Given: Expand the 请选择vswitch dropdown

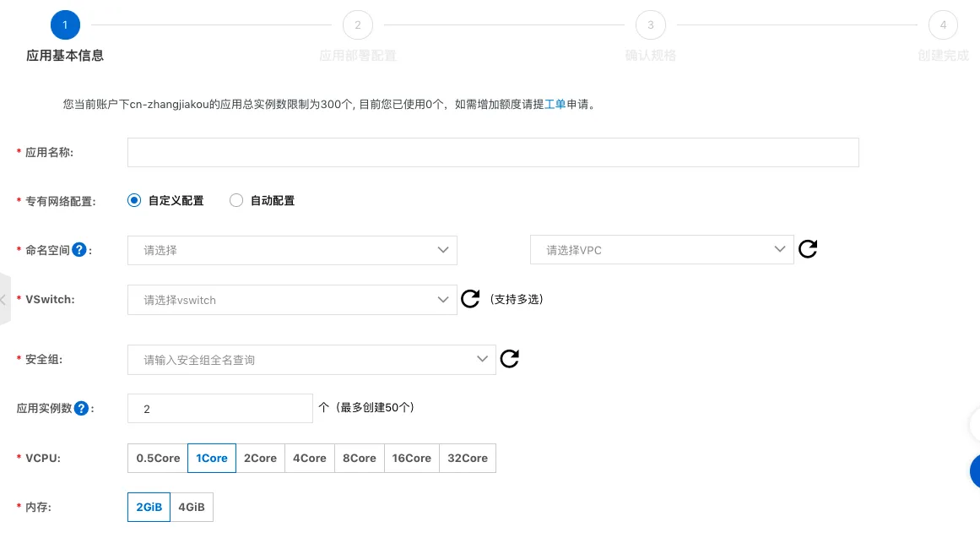Looking at the screenshot, I should tap(292, 299).
